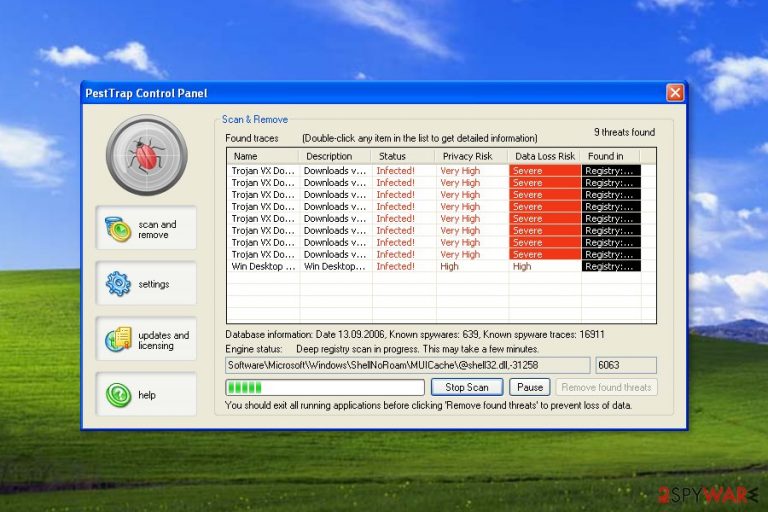Select the first Trojan VX Do... row
The width and height of the screenshot is (768, 512).
pyautogui.click(x=263, y=171)
